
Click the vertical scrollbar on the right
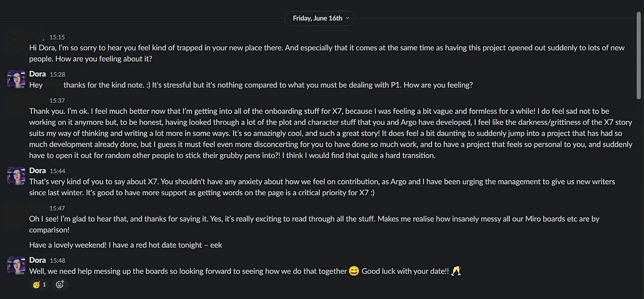639,70
